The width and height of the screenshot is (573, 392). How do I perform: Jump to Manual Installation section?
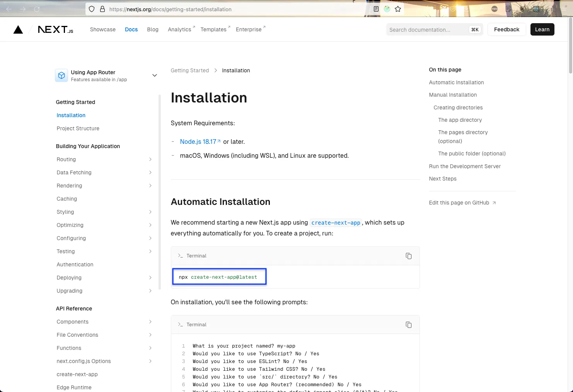pos(453,95)
